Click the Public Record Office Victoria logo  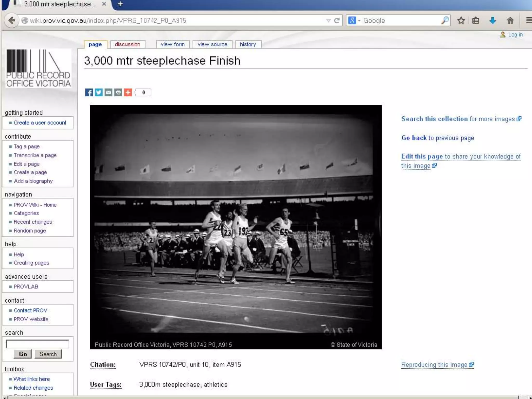[38, 68]
